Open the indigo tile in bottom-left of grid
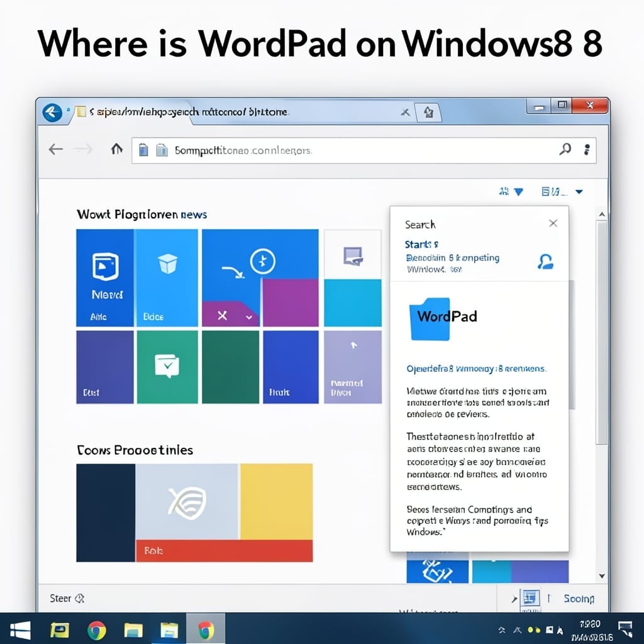The width and height of the screenshot is (644, 644). (x=105, y=367)
